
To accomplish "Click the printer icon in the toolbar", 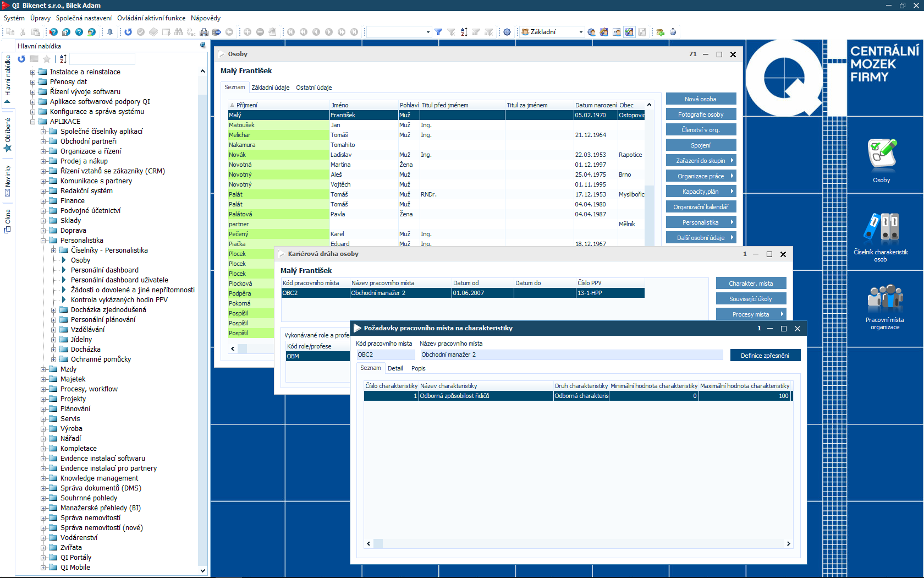I will 204,32.
